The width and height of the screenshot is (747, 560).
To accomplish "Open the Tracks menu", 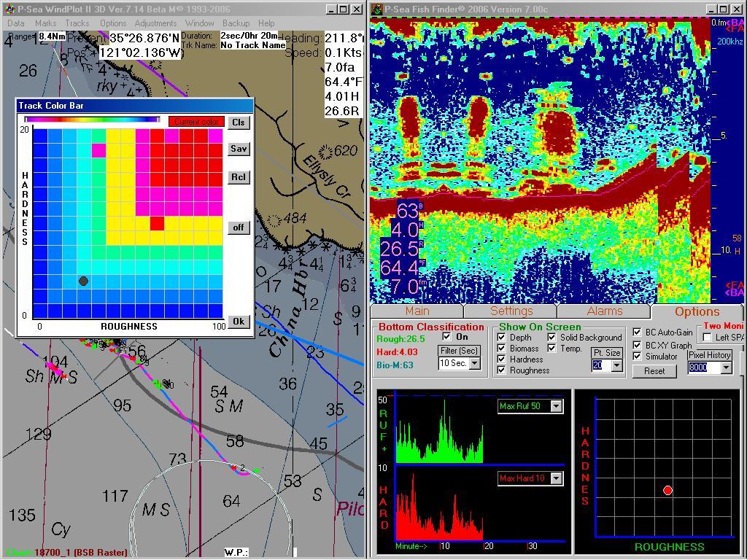I will click(77, 23).
